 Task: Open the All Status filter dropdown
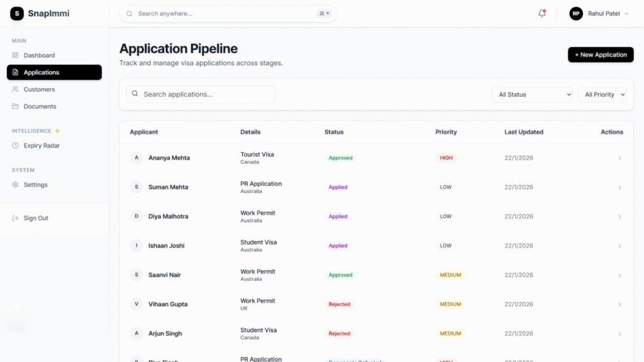532,94
